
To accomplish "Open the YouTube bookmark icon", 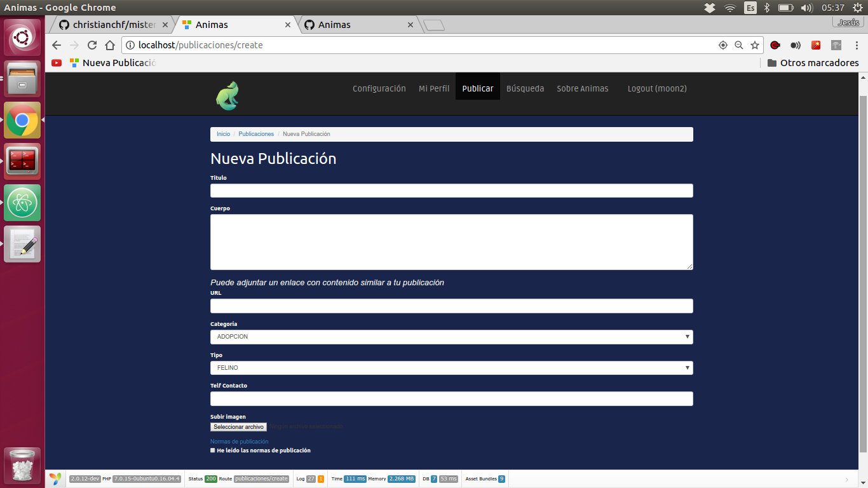I will (57, 63).
